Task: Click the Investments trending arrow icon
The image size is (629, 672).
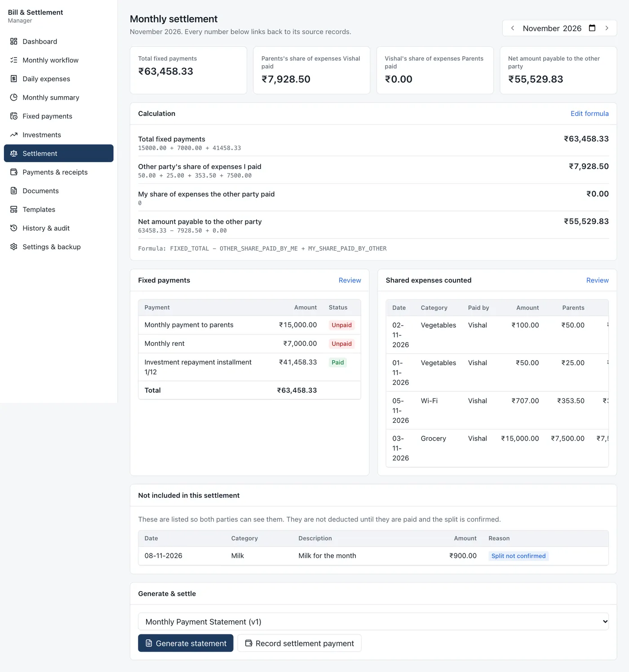Action: (x=14, y=135)
